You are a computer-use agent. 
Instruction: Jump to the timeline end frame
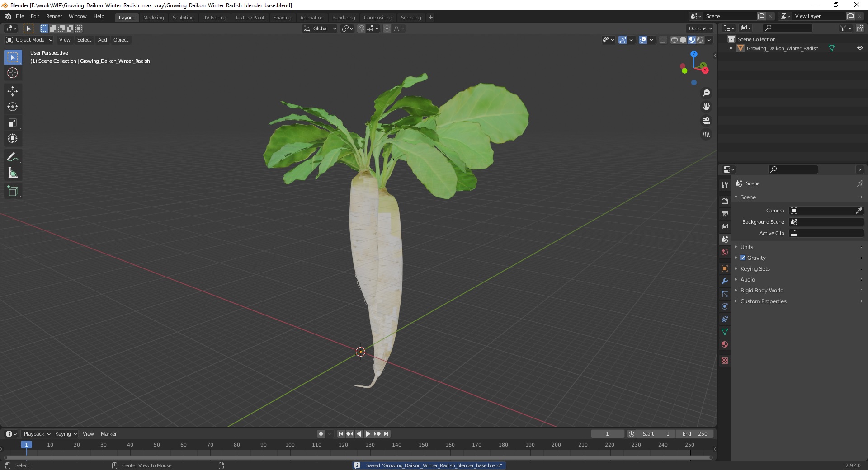click(386, 434)
